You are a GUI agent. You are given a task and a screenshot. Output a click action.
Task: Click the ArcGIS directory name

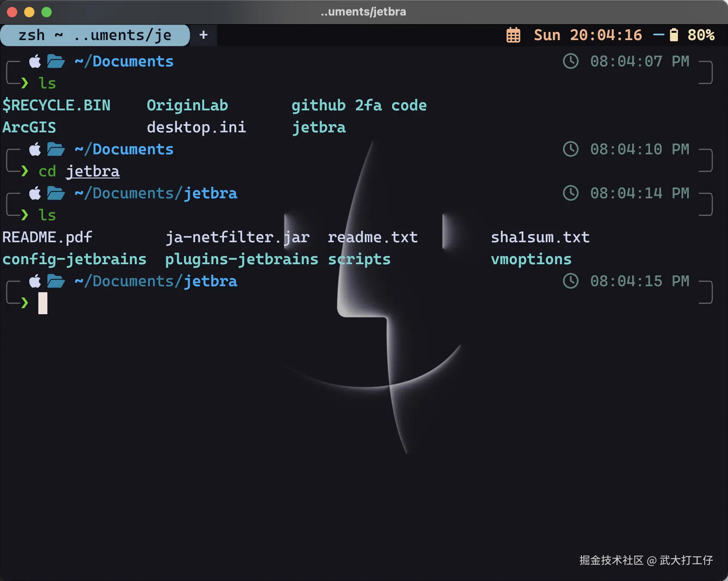click(29, 127)
